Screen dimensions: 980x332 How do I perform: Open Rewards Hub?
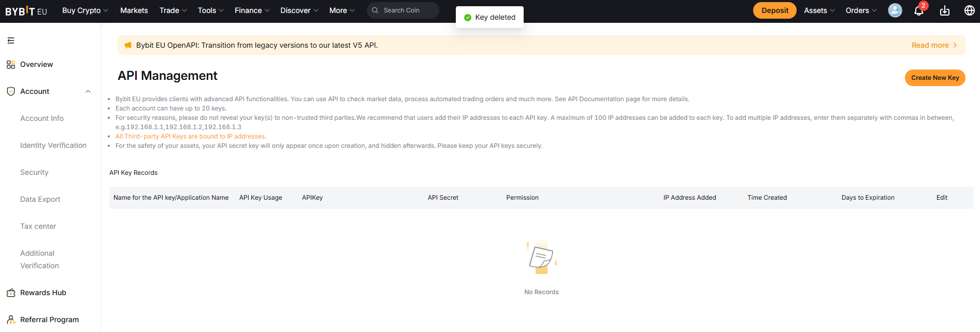click(x=43, y=293)
